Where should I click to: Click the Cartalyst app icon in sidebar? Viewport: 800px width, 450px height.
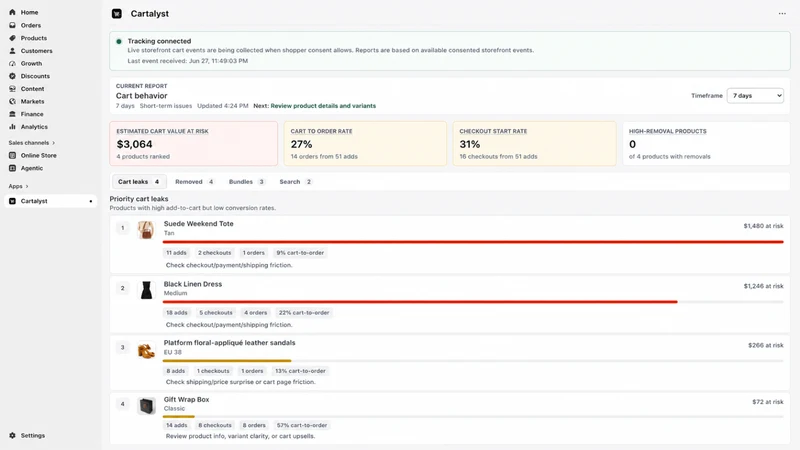tap(12, 201)
